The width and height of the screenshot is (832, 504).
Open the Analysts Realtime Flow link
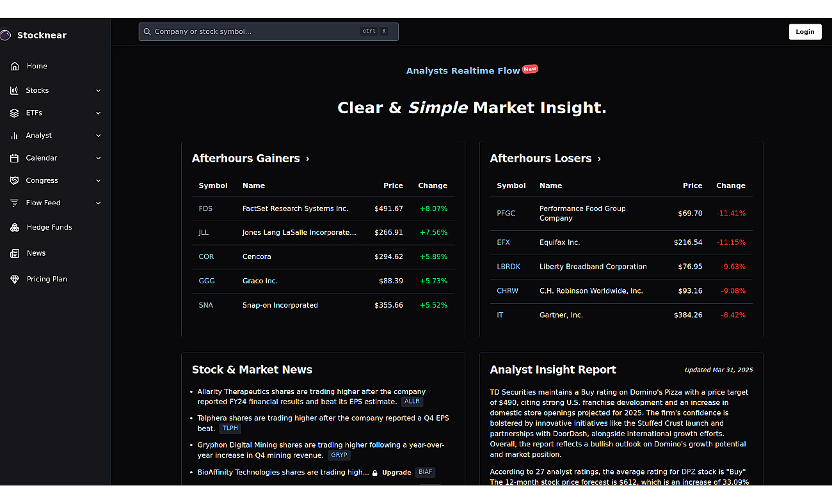(x=463, y=70)
